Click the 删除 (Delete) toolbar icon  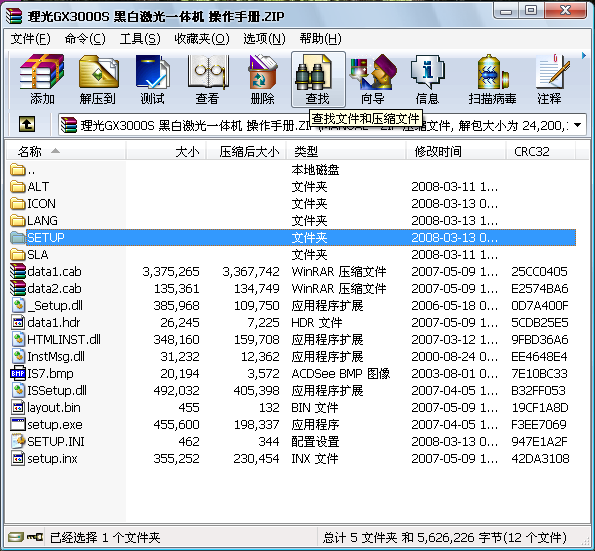click(262, 72)
